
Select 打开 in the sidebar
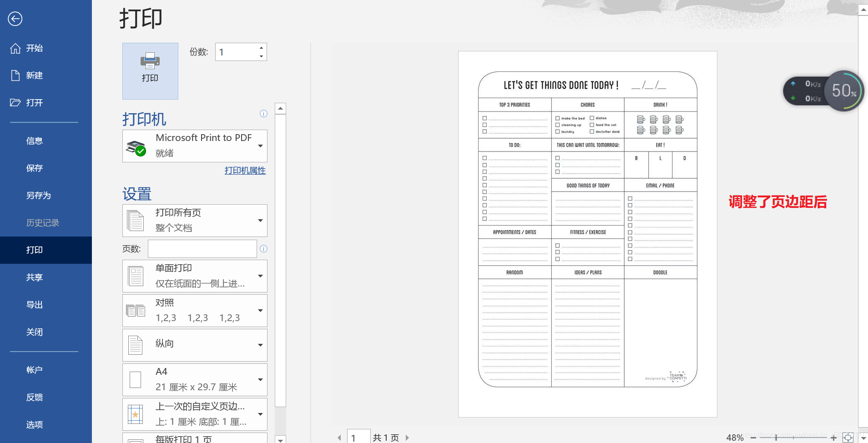(46, 103)
